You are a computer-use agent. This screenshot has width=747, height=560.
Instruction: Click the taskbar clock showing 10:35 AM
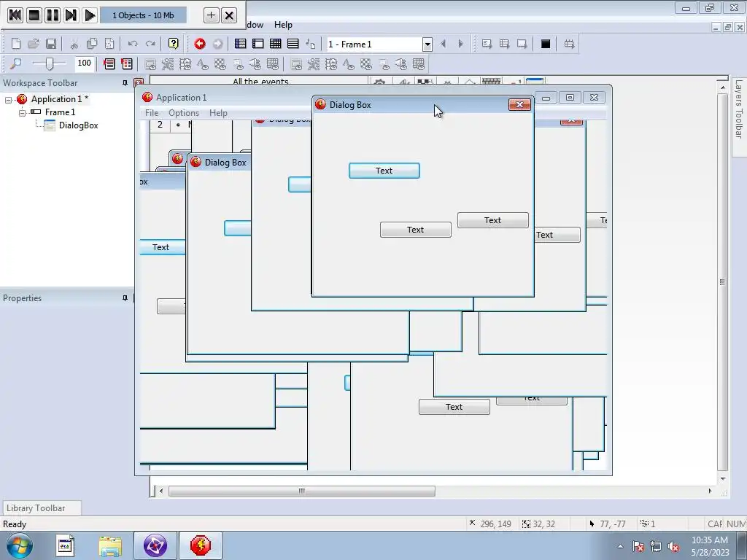point(710,546)
